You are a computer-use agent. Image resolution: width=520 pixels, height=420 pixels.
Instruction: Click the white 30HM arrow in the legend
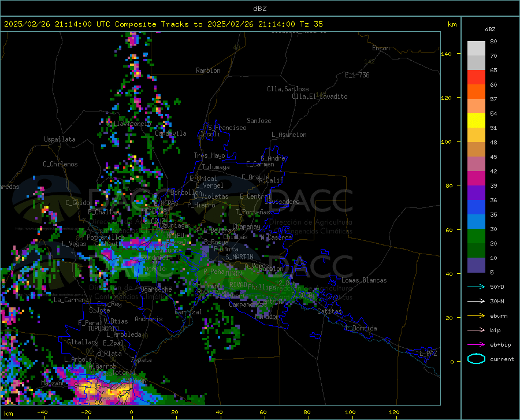coord(476,301)
